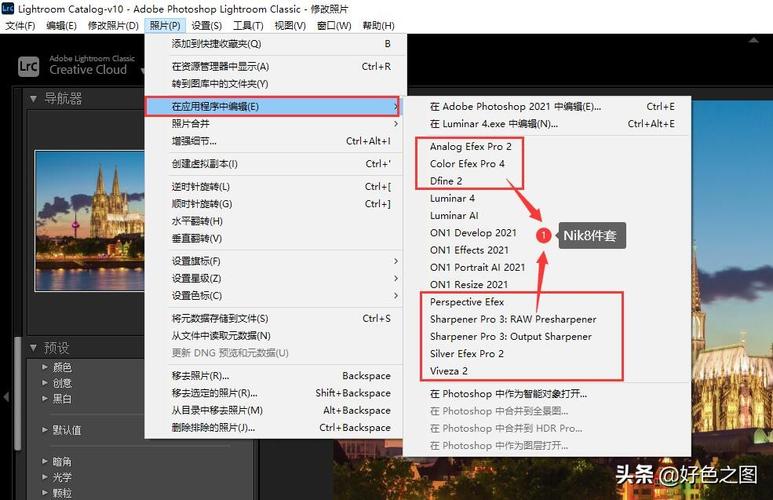Open the 设置旗标(F) submenu
Screen dimensions: 773x500
[275, 261]
